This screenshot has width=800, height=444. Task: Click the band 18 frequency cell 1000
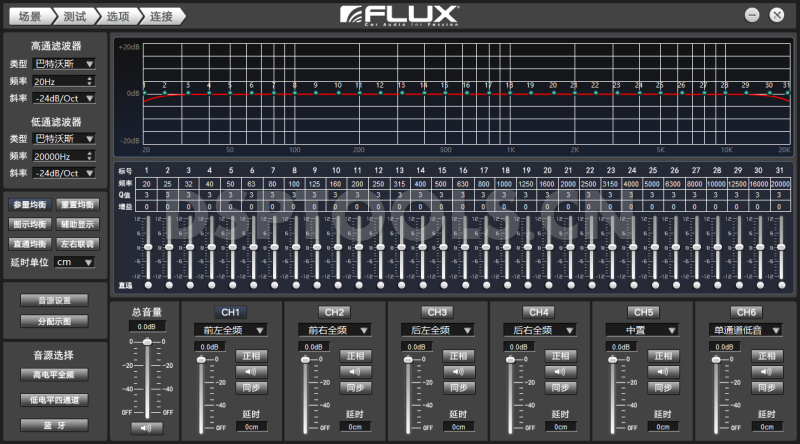504,184
